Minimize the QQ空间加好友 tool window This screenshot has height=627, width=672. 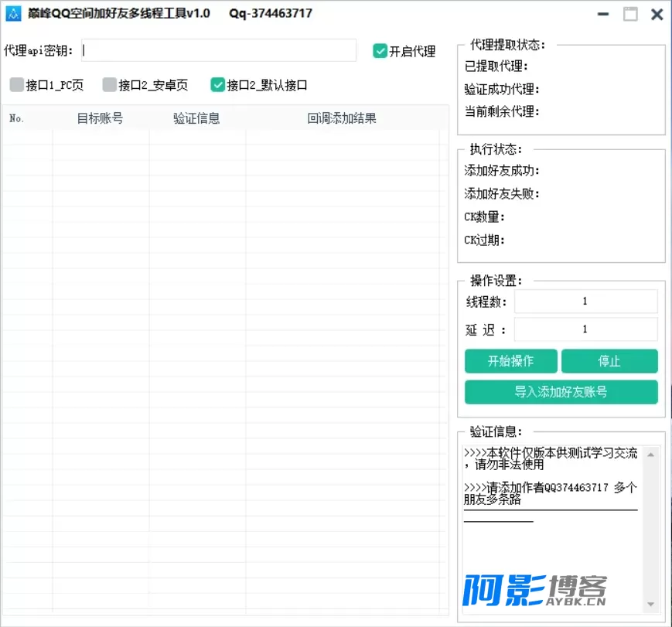[604, 14]
